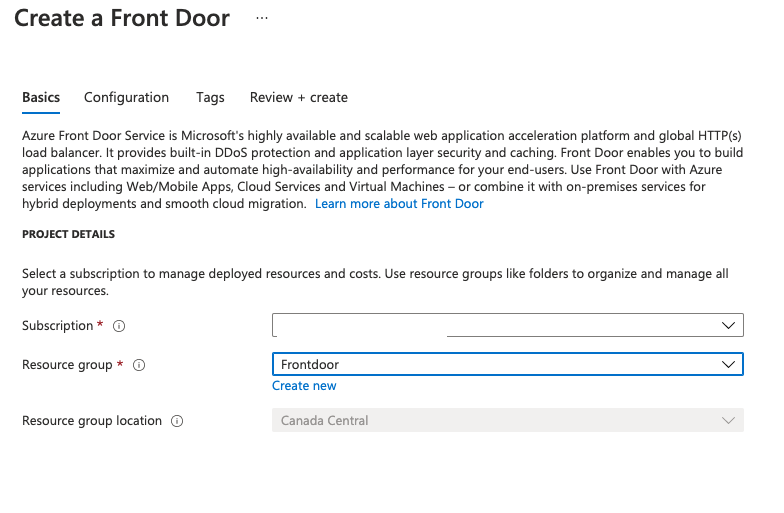The width and height of the screenshot is (784, 513).
Task: Open the Configuration tab
Action: [x=126, y=97]
